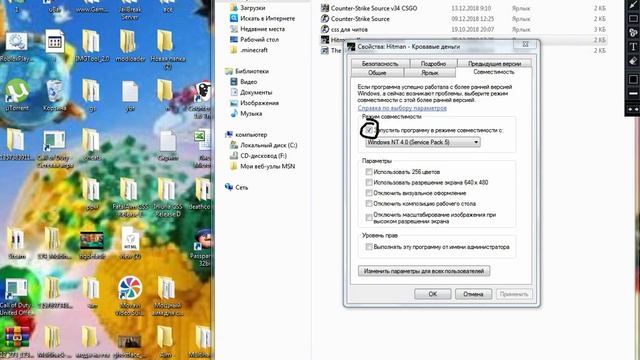Switch to Общие tab
Screen dimensions: 640x360
point(377,73)
